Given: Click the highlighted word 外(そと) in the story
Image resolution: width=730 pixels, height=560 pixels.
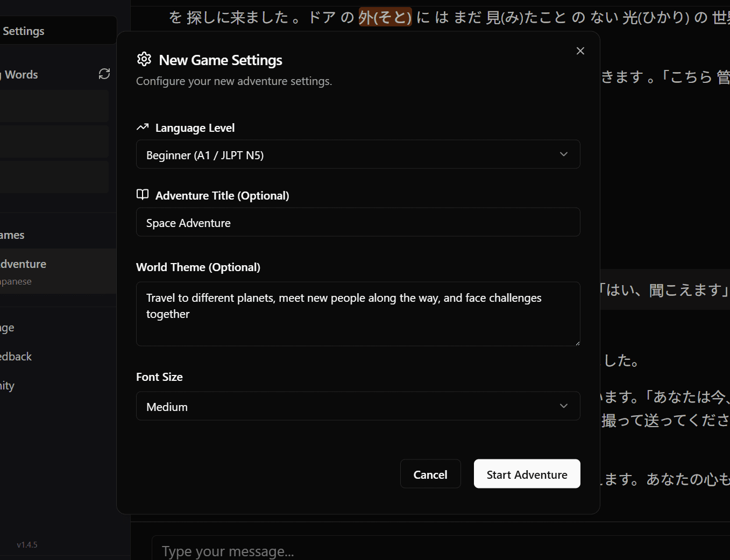Looking at the screenshot, I should (x=385, y=17).
